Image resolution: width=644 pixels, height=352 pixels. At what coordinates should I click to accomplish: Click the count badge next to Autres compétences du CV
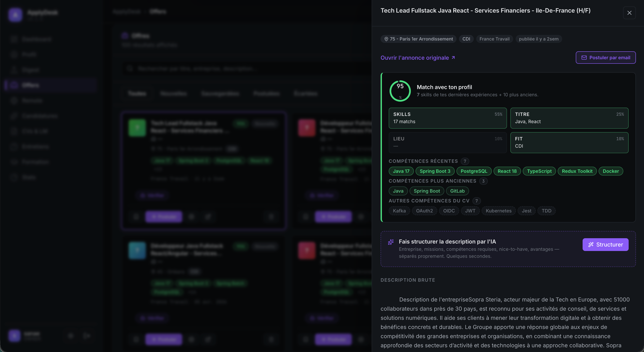(476, 201)
